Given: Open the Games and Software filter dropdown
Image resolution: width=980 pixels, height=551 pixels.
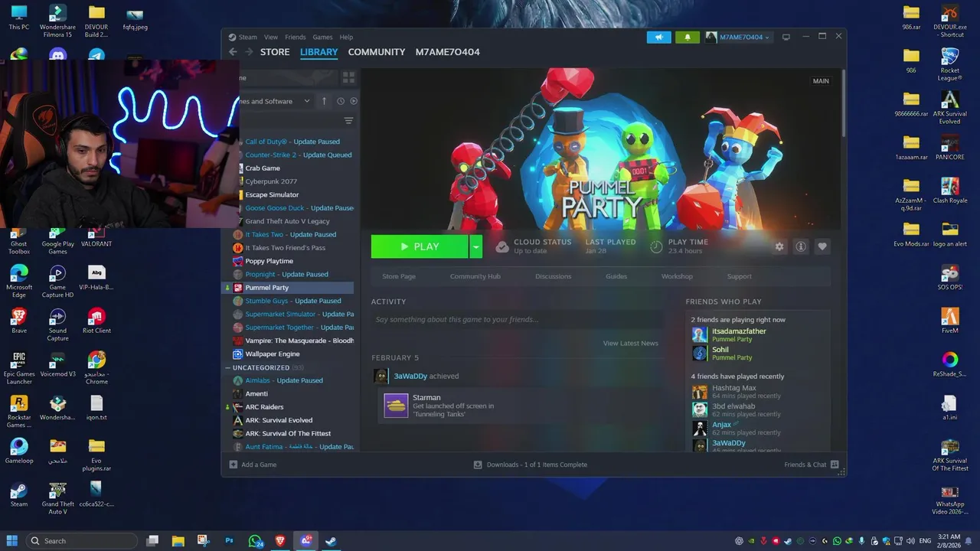Looking at the screenshot, I should point(307,101).
